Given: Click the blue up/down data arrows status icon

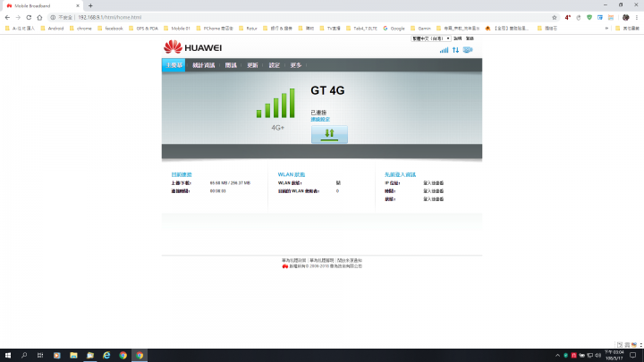Looking at the screenshot, I should click(455, 50).
